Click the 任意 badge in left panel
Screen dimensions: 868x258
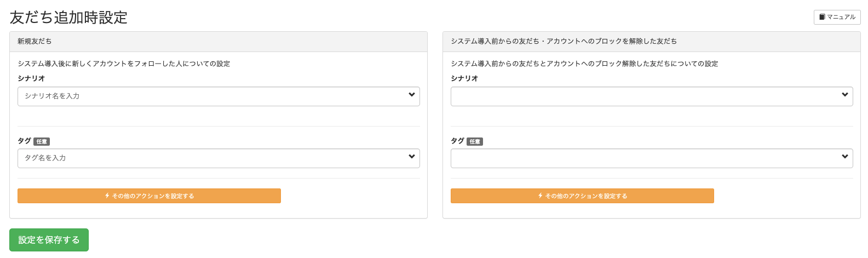pos(42,141)
